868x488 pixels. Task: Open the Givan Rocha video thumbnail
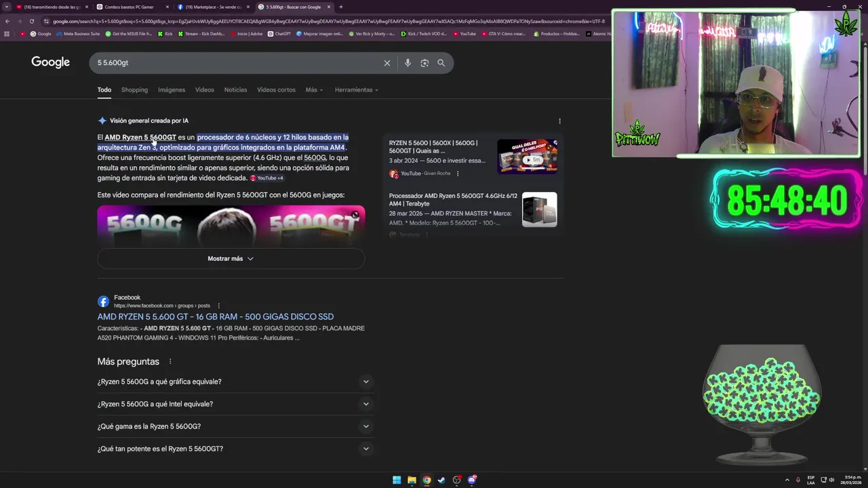(x=527, y=157)
